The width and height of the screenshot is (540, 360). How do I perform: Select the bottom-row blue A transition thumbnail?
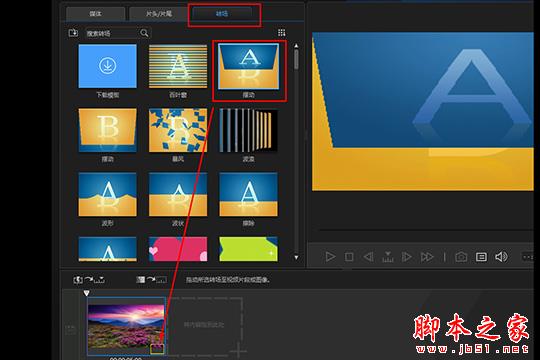point(107,249)
